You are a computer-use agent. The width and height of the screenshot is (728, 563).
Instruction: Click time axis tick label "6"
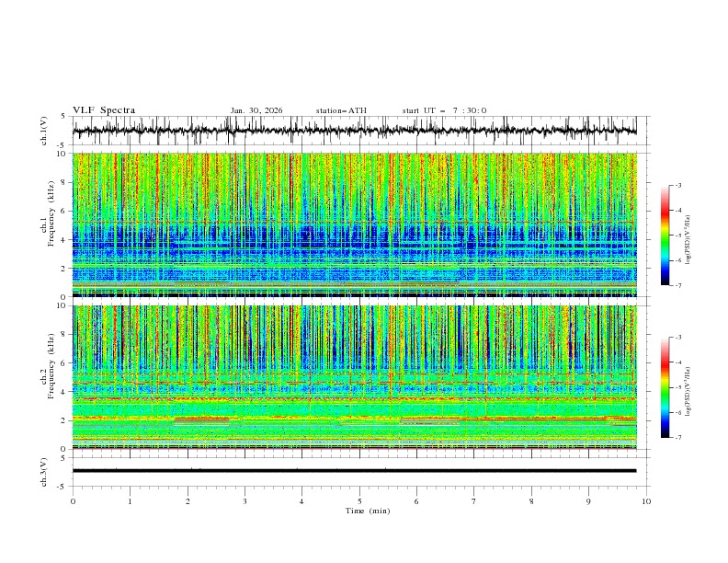pyautogui.click(x=417, y=501)
